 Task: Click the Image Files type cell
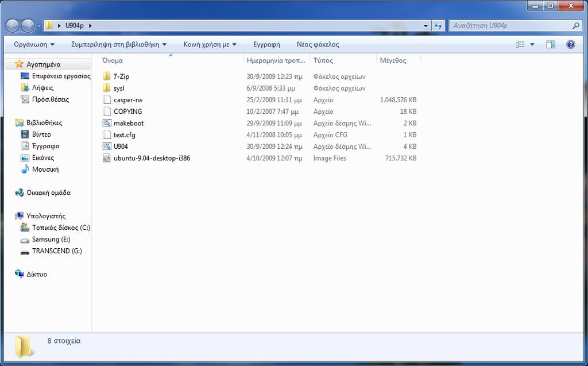(330, 158)
